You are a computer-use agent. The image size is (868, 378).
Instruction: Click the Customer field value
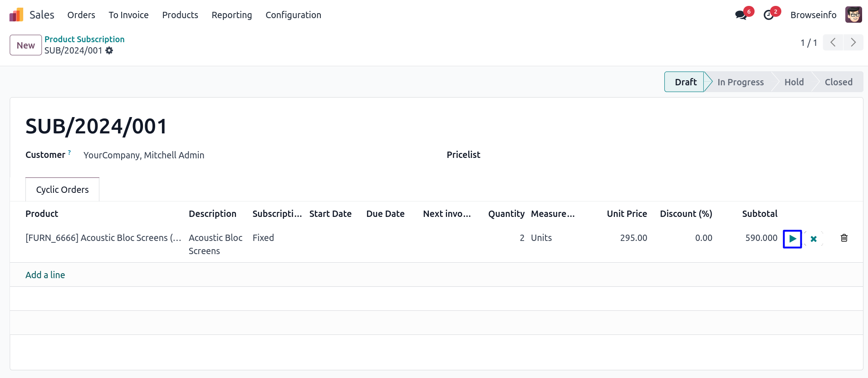[144, 155]
